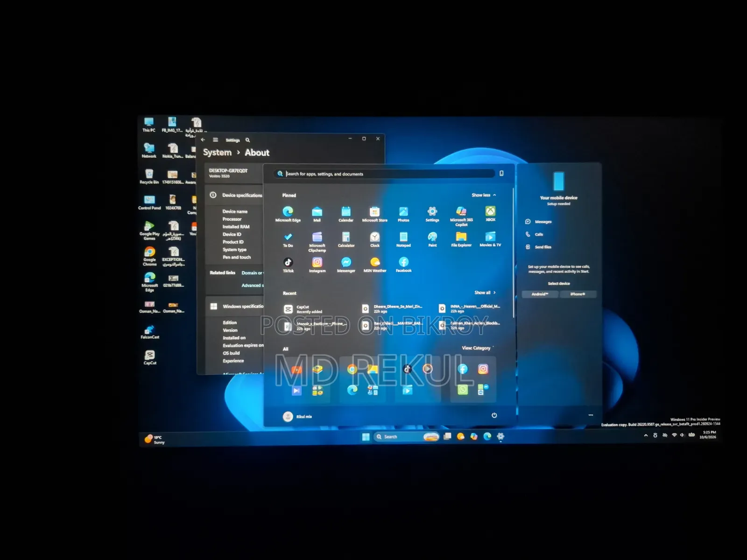
Task: Launch Microsoft Clipchamp from Start
Action: [317, 242]
